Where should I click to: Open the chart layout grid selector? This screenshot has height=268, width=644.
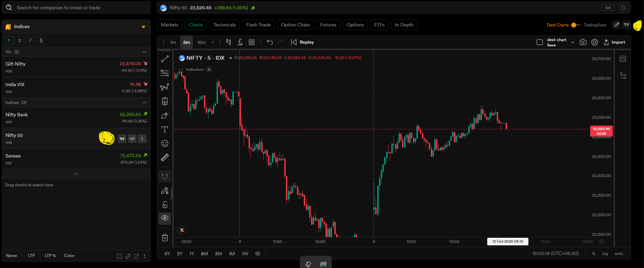(x=252, y=42)
